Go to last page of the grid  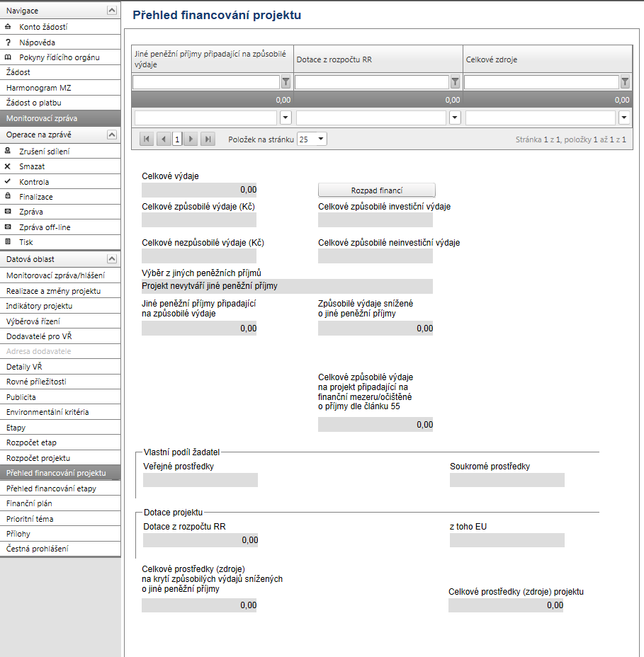(208, 139)
